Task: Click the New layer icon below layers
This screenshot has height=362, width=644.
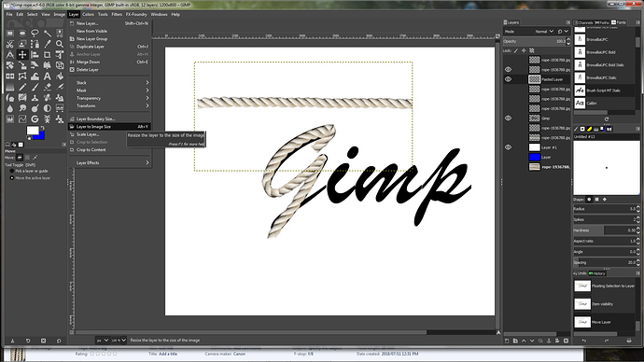Action: click(507, 341)
